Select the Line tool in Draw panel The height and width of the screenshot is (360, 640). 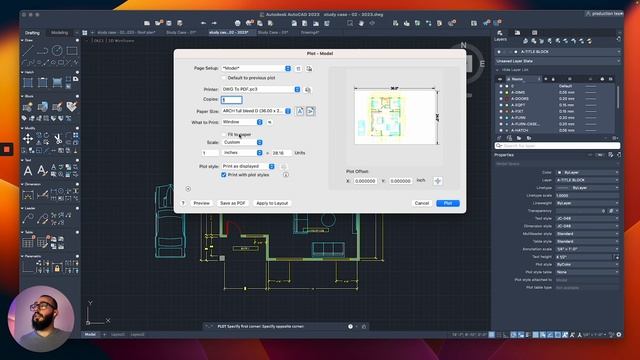(x=28, y=51)
